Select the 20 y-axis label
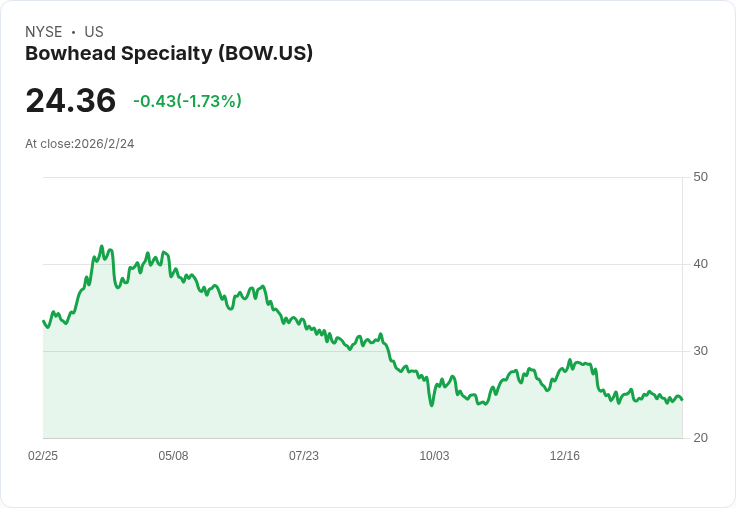 700,438
